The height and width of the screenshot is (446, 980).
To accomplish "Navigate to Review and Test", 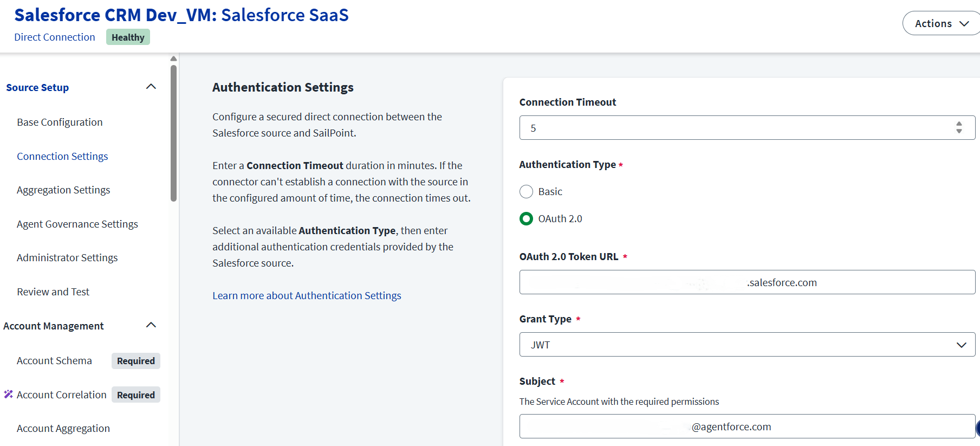I will (53, 292).
